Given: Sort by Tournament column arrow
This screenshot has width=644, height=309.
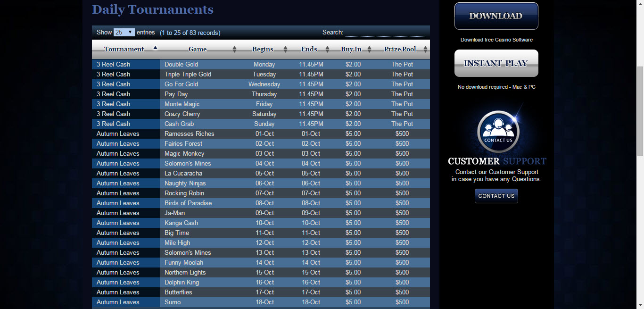Looking at the screenshot, I should pos(155,47).
